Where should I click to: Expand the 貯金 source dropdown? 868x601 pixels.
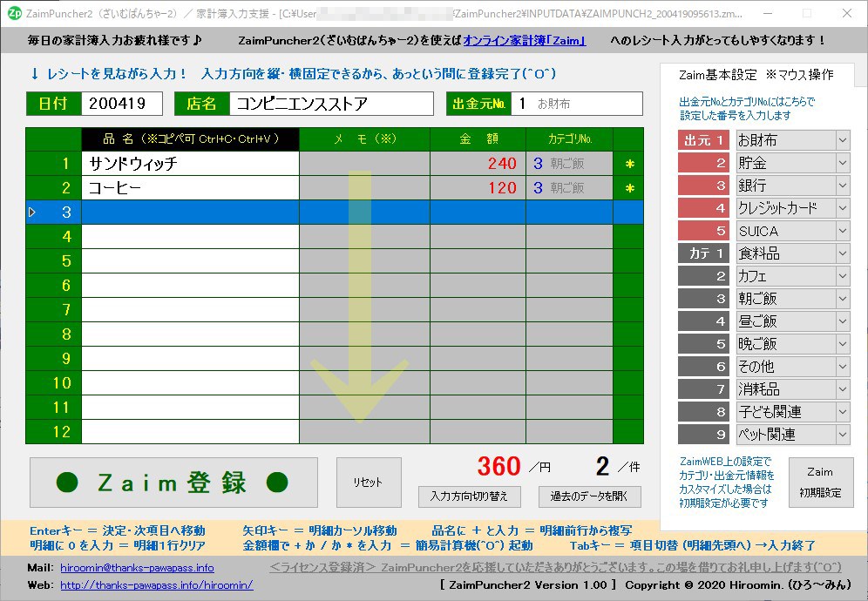click(x=843, y=163)
